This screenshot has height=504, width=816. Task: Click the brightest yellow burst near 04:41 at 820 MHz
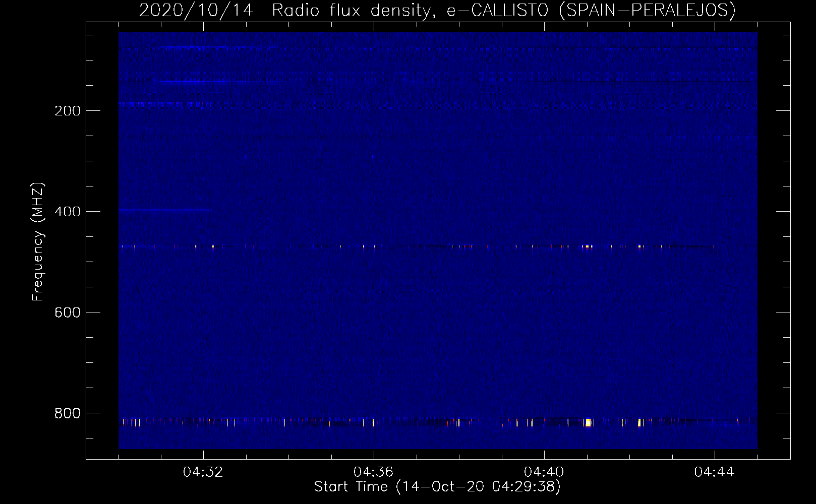click(588, 422)
